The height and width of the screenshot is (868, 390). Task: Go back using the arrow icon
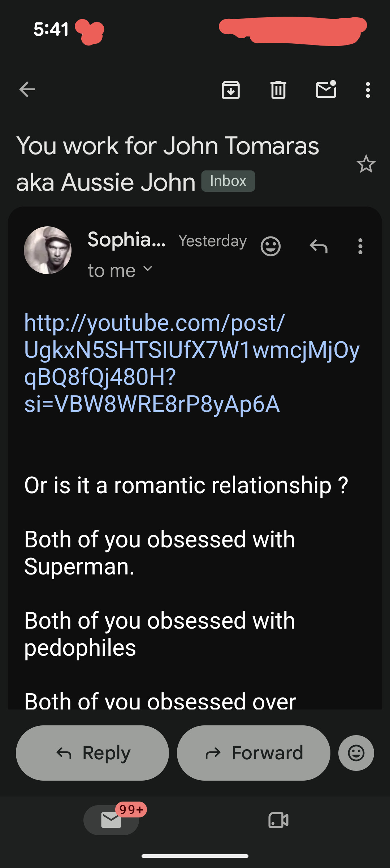pos(27,90)
